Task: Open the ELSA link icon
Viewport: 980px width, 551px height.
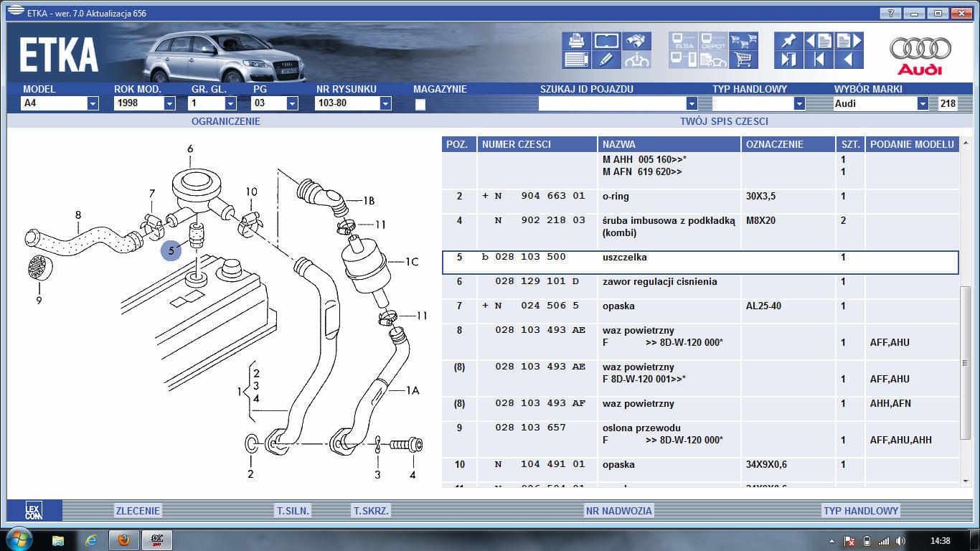Action: tap(684, 41)
